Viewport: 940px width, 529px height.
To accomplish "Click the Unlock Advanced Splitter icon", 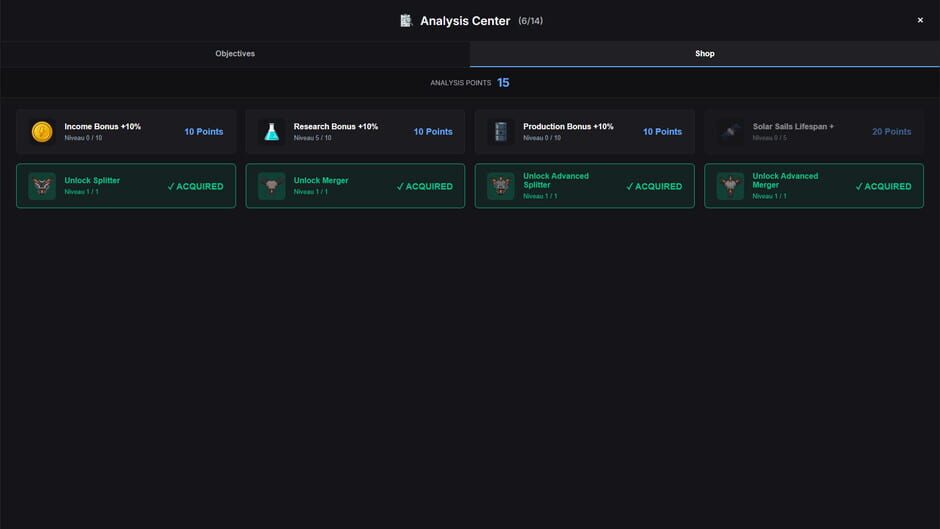I will (x=501, y=186).
